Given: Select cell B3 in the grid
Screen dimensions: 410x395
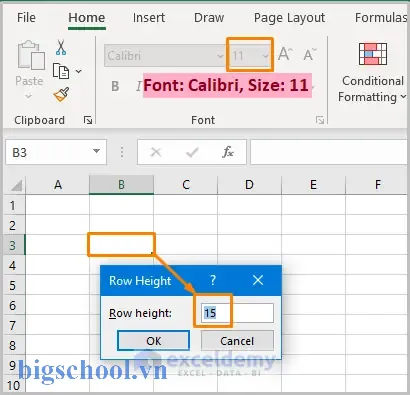Looking at the screenshot, I should (121, 245).
